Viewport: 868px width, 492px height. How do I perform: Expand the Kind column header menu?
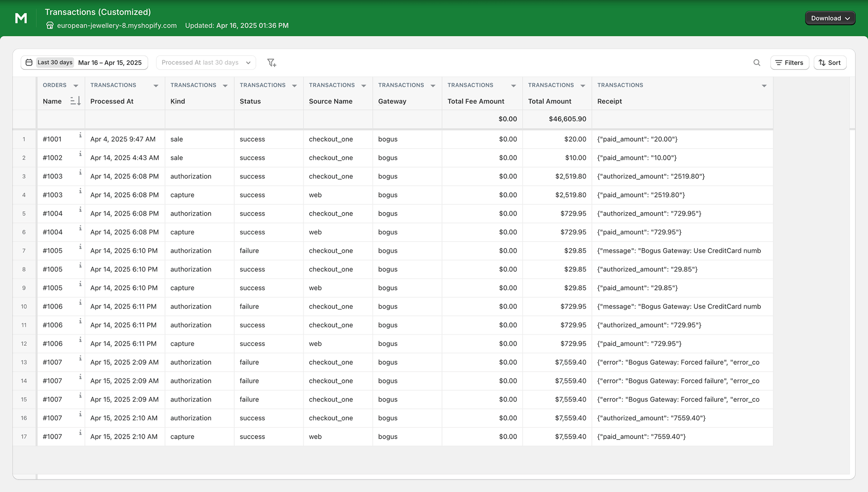[225, 85]
